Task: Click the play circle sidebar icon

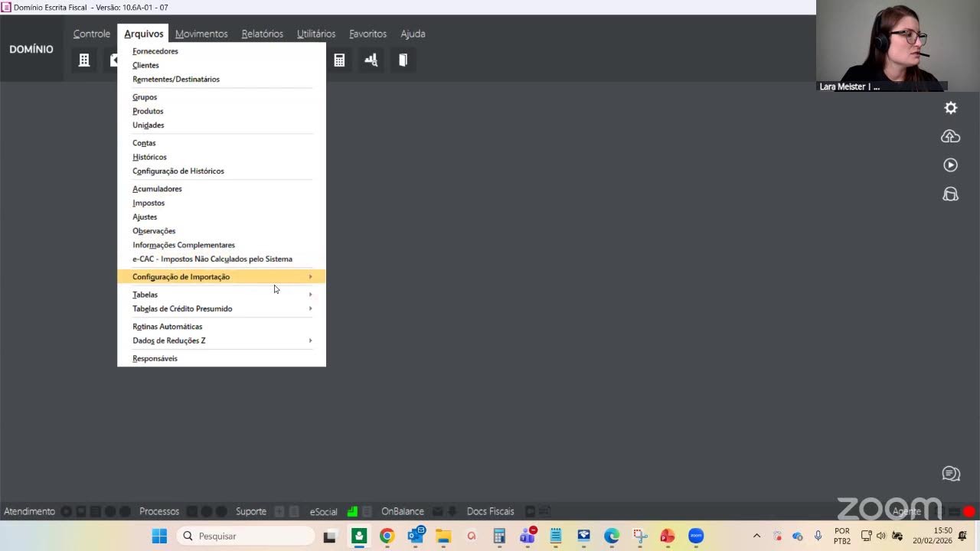Action: pos(950,165)
